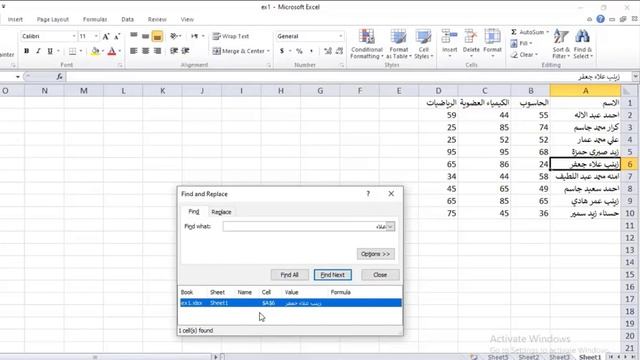Open Merge & Center dropdown arrow
The image size is (640, 360).
click(x=268, y=51)
